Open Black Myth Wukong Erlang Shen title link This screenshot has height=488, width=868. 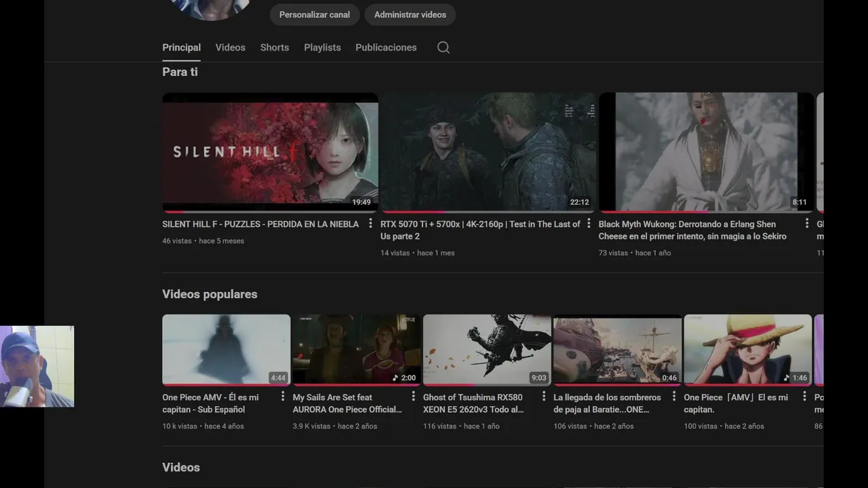pyautogui.click(x=692, y=230)
